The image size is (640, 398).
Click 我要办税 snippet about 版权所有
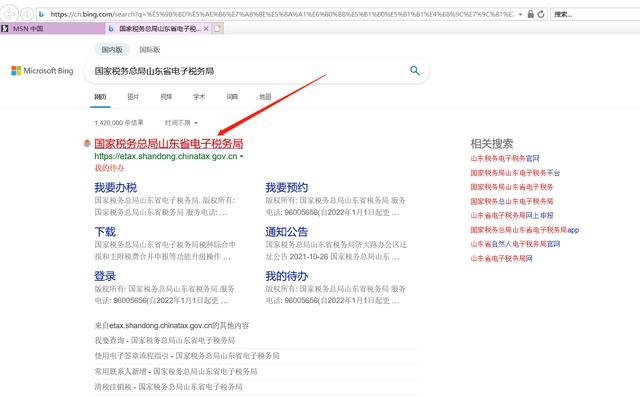tap(165, 206)
